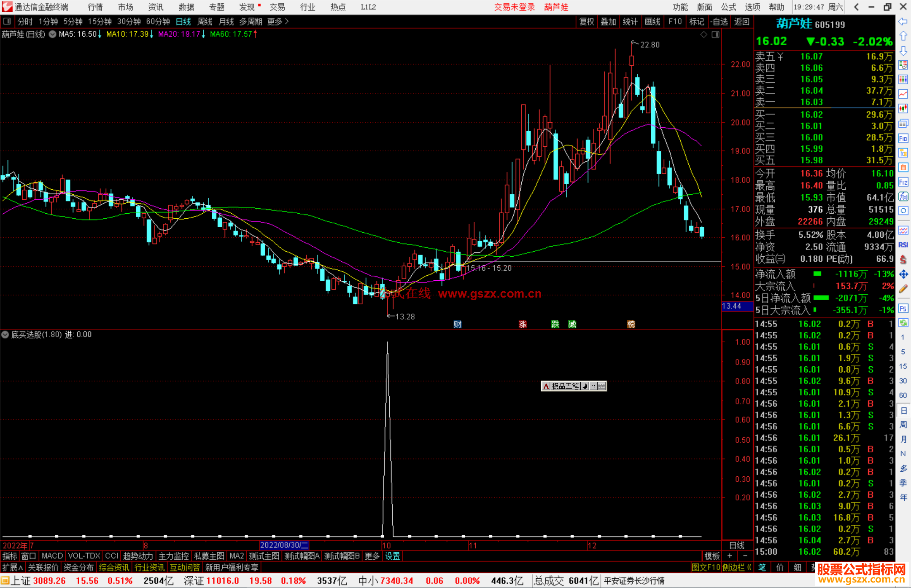Click the left arrow back icon in sidebar
The image size is (911, 588).
pos(903,21)
